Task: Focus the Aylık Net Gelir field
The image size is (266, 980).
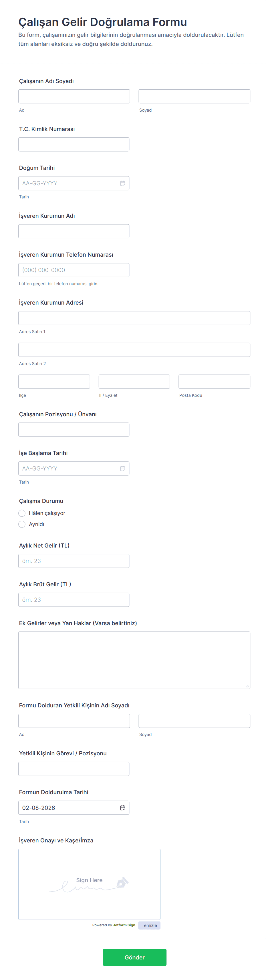Action: [74, 561]
